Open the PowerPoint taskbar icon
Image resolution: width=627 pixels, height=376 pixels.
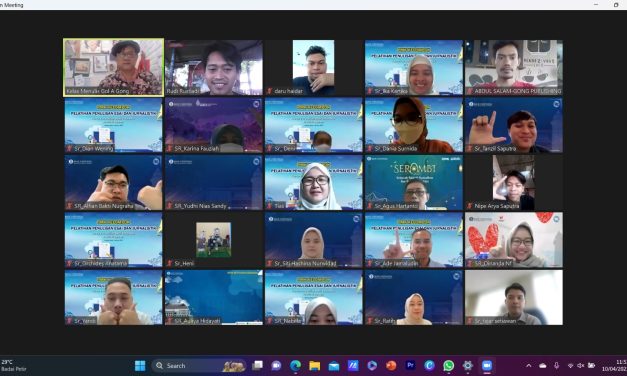pyautogui.click(x=391, y=366)
